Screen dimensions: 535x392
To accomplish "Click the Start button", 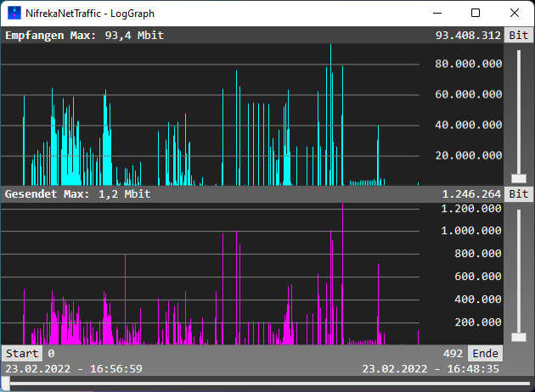I will coord(22,354).
